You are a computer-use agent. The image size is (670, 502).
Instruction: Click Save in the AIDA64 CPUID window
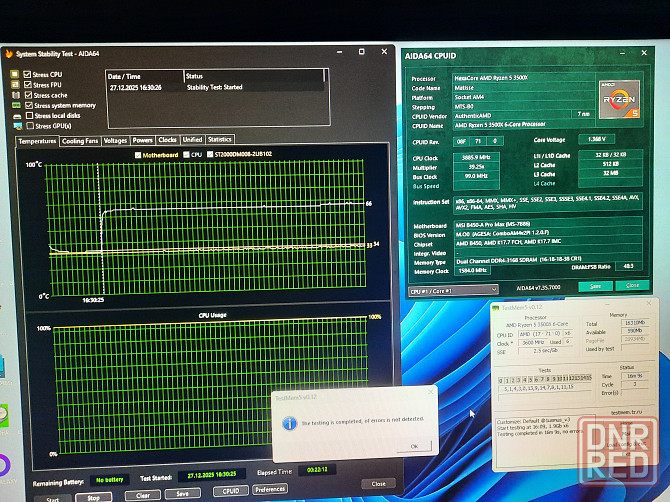click(x=595, y=286)
